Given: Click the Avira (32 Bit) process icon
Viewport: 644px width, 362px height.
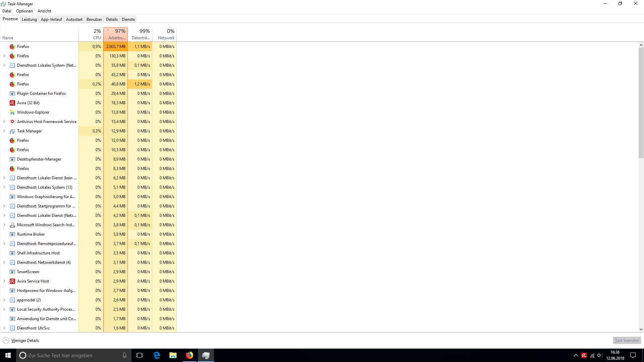Looking at the screenshot, I should [x=12, y=103].
